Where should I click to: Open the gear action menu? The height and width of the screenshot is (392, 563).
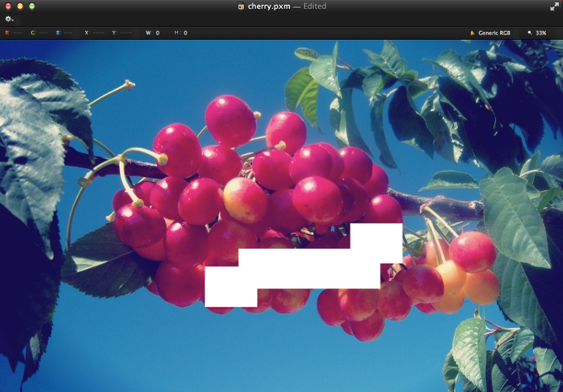[x=9, y=19]
